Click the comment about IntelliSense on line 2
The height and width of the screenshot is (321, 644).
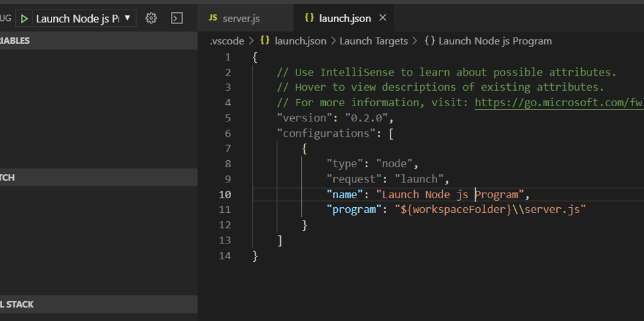[x=447, y=72]
